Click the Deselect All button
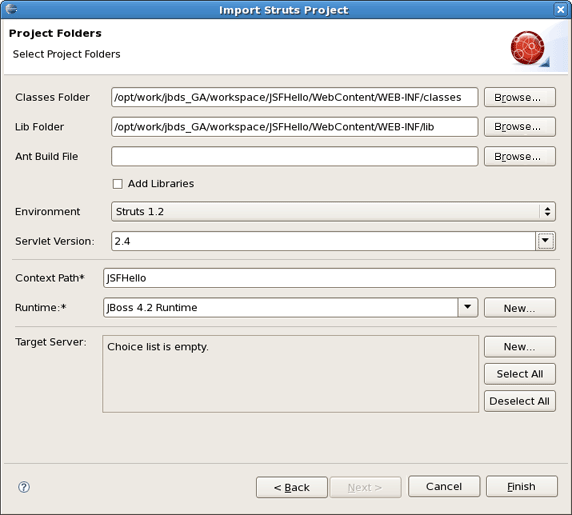The width and height of the screenshot is (572, 515). click(x=519, y=401)
